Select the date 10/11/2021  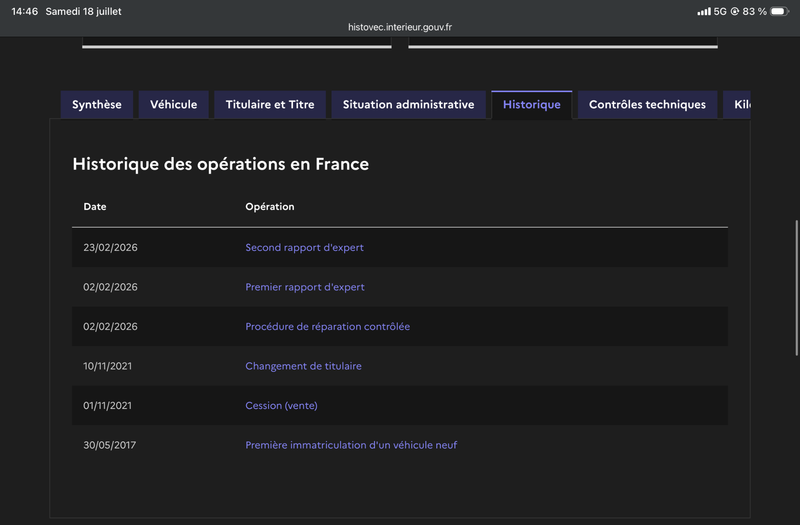108,366
